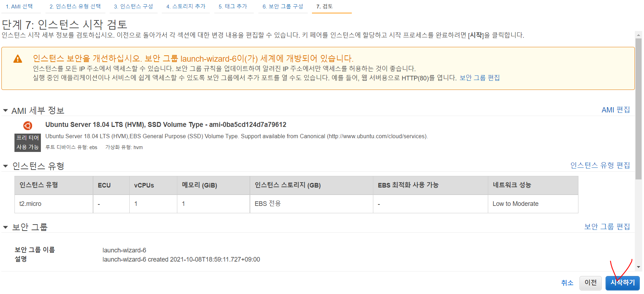Image resolution: width=644 pixels, height=294 pixels.
Task: Collapse the 인스턴스 유형 section
Action: [x=5, y=166]
